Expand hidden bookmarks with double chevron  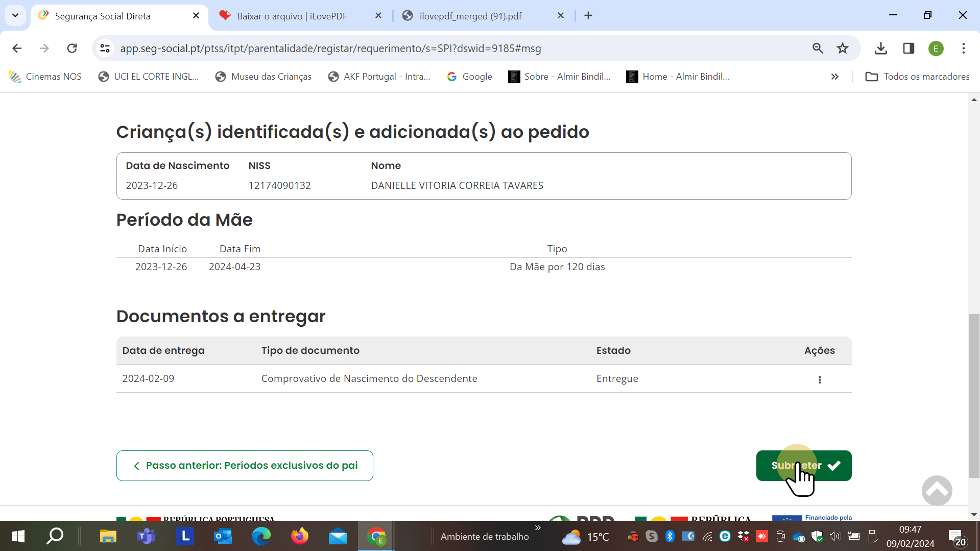tap(834, 77)
